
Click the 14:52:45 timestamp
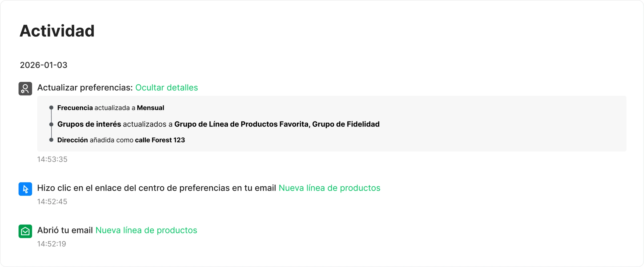pyautogui.click(x=52, y=201)
